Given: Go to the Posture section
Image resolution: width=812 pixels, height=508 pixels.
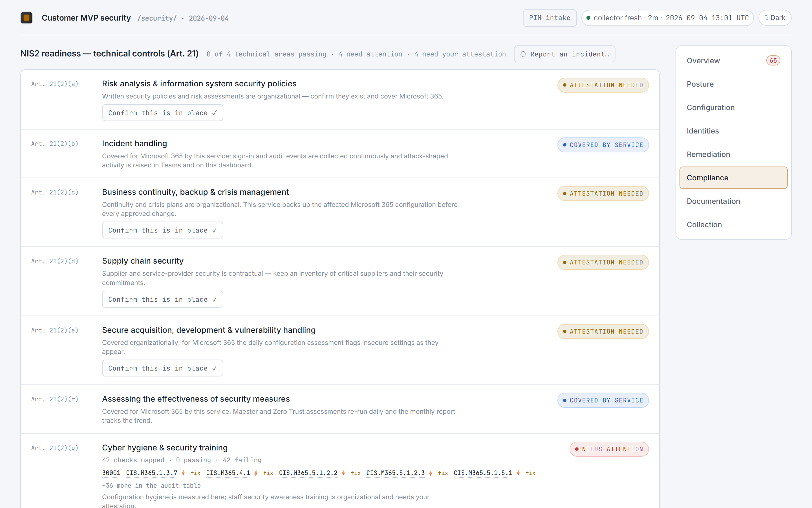Looking at the screenshot, I should pyautogui.click(x=734, y=84).
